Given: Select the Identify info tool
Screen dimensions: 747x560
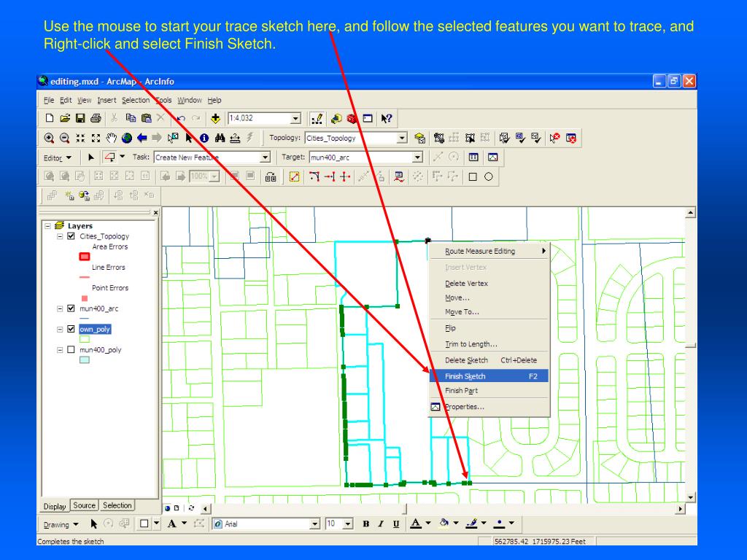Looking at the screenshot, I should [204, 138].
